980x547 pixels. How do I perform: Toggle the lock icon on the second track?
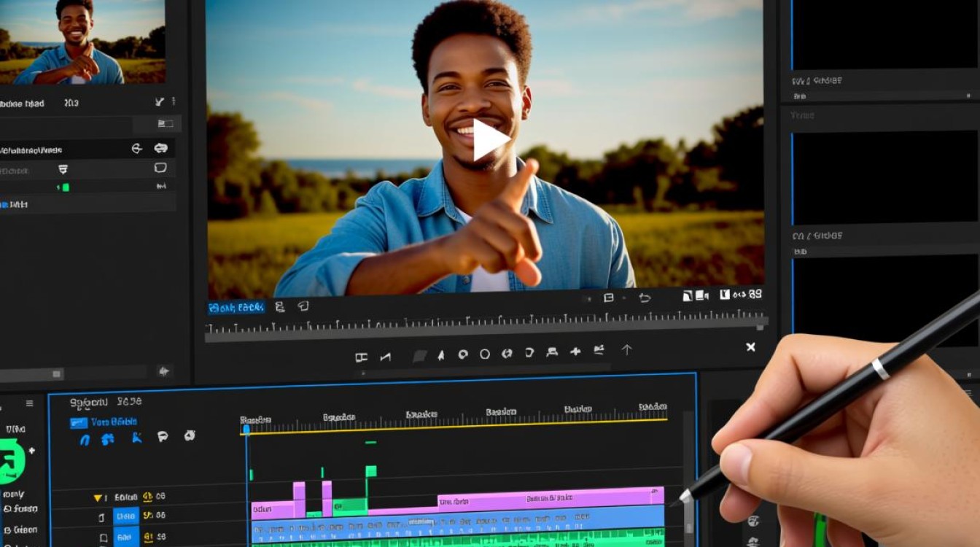tap(102, 518)
